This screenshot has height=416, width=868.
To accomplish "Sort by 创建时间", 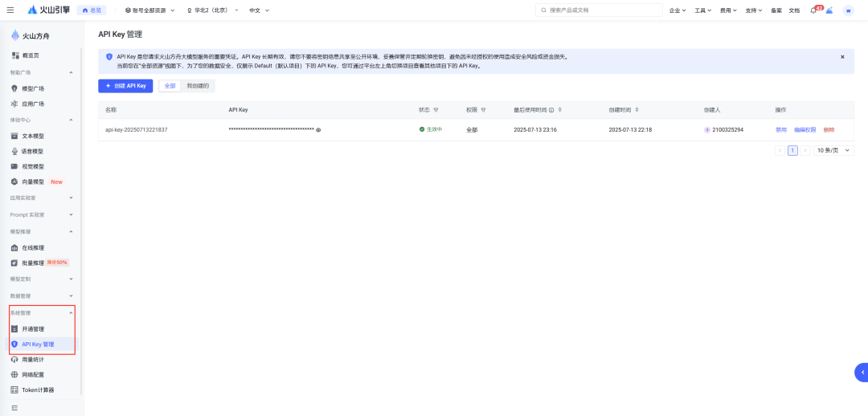I will pos(637,110).
